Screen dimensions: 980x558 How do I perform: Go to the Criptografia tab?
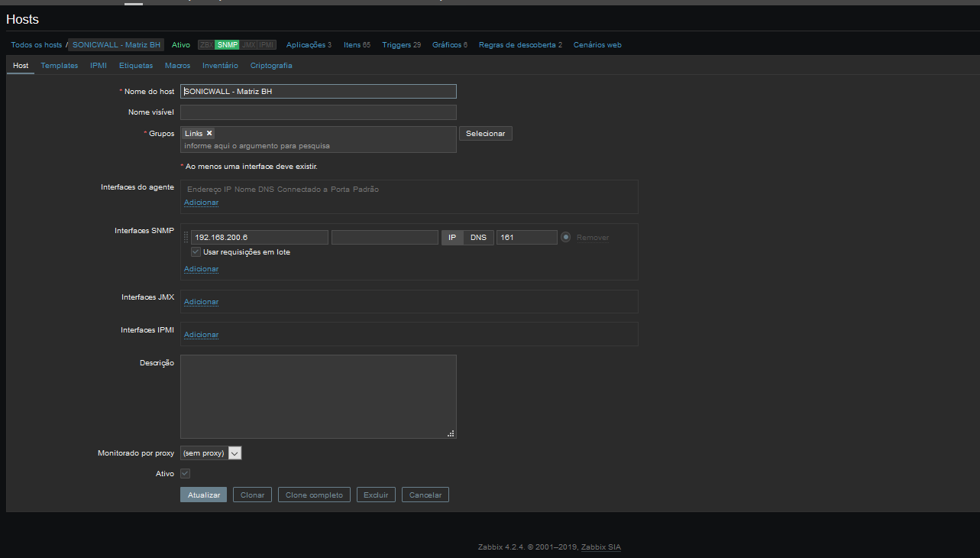pos(271,66)
